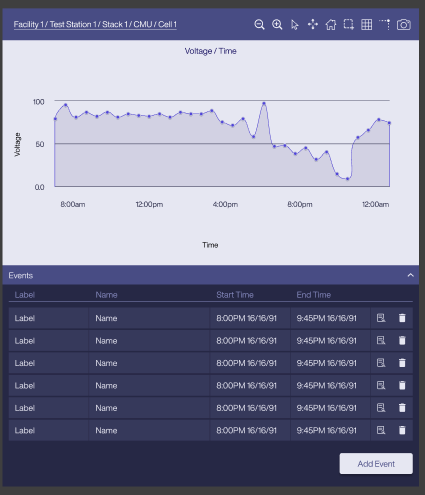Click the 12:00pm time axis label
This screenshot has width=425, height=495.
click(x=149, y=204)
